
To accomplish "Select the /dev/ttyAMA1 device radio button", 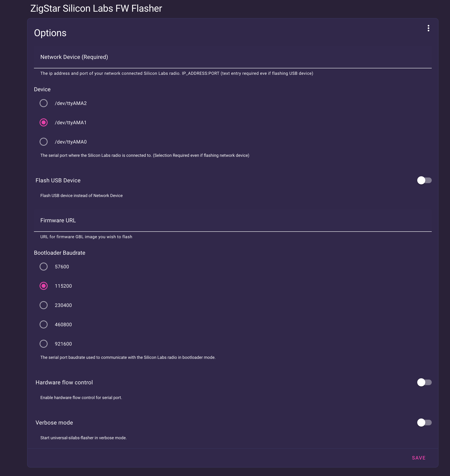I will (43, 122).
